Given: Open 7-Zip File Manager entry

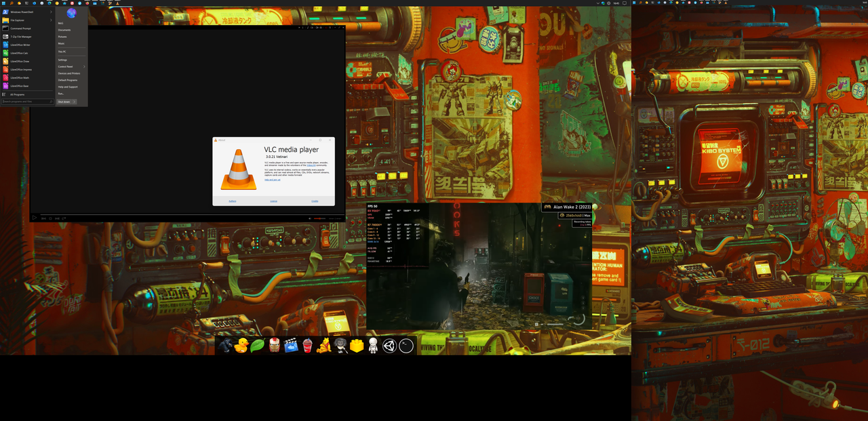Looking at the screenshot, I should tap(26, 37).
